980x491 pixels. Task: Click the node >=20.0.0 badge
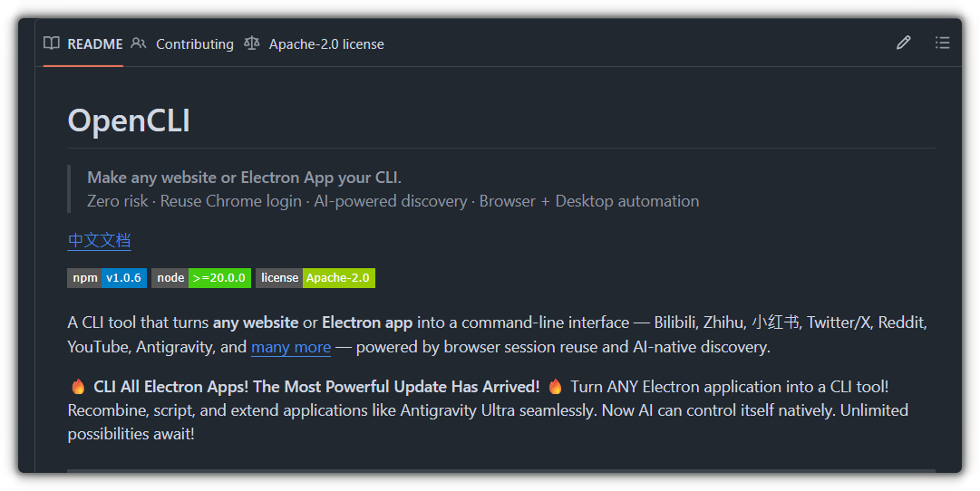(x=200, y=278)
